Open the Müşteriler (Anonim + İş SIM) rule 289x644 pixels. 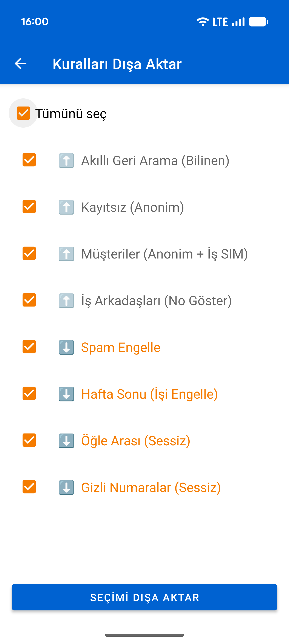[164, 254]
